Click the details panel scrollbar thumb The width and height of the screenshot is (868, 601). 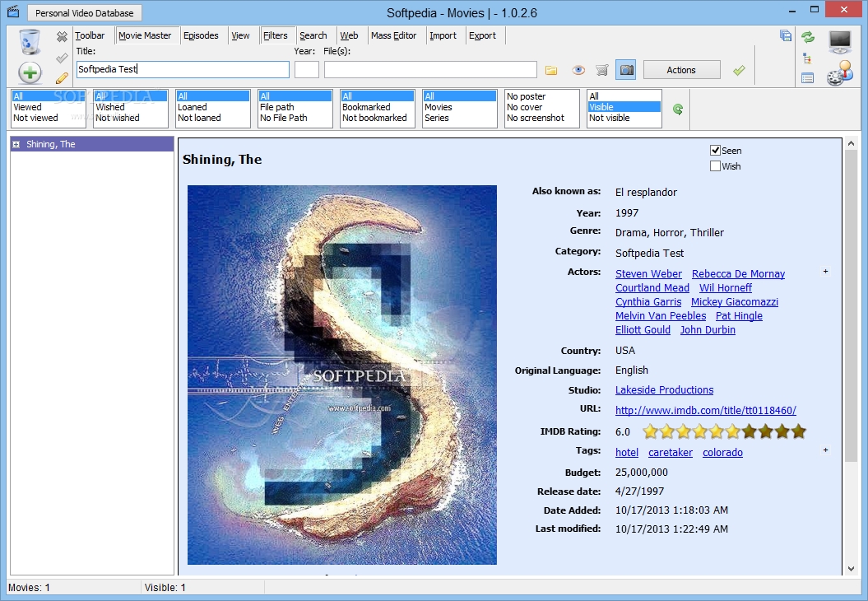coord(852,305)
